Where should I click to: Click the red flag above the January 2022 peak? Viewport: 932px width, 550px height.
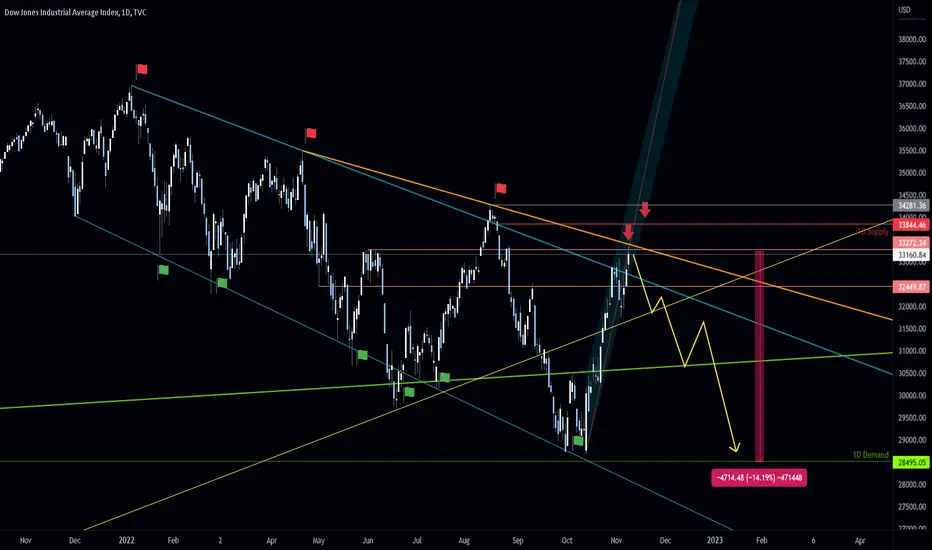pos(141,70)
